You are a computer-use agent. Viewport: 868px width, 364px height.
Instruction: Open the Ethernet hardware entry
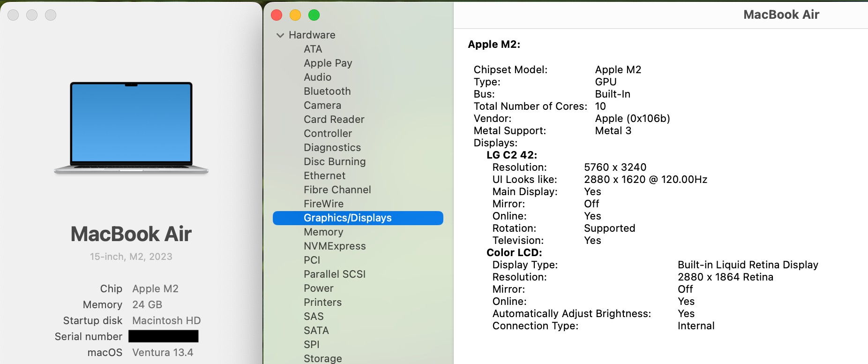coord(324,176)
